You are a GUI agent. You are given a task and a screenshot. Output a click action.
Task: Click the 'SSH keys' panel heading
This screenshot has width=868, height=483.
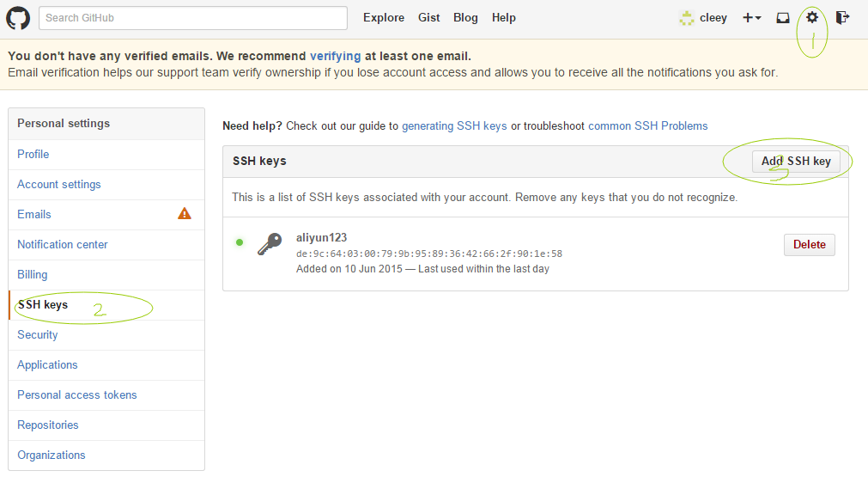259,162
